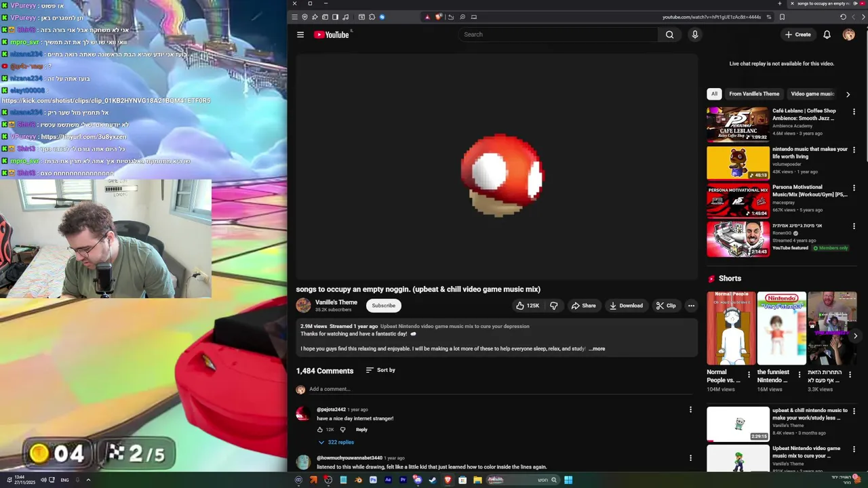
Task: Open the Windows Start button
Action: (568, 480)
